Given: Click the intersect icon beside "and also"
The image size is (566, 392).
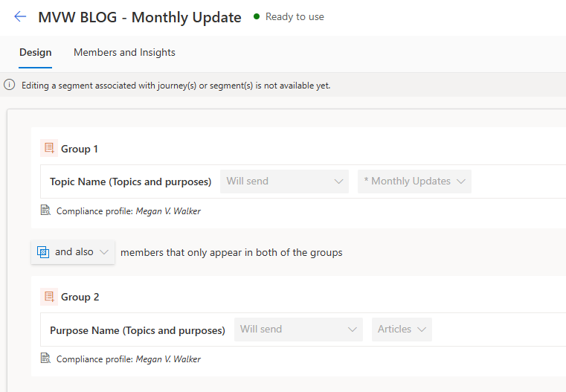Looking at the screenshot, I should coord(43,252).
